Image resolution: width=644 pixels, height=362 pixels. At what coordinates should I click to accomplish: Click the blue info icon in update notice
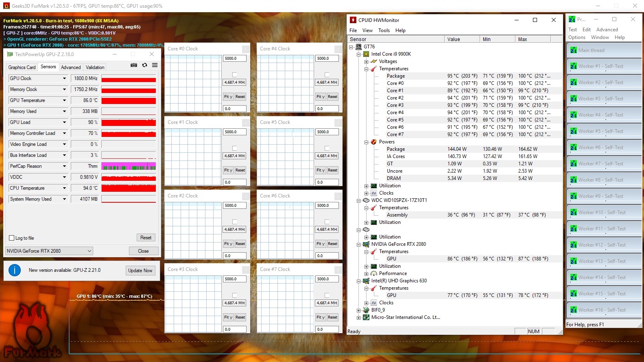coord(15,270)
